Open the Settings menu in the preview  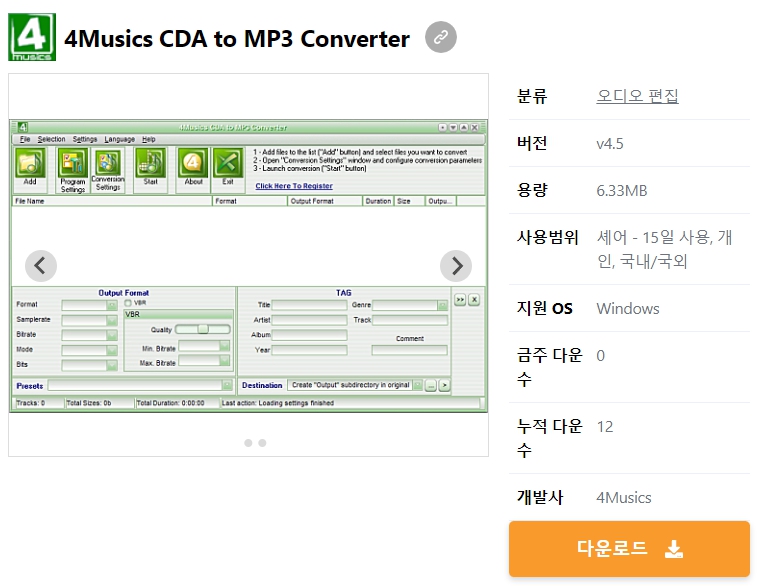click(85, 139)
